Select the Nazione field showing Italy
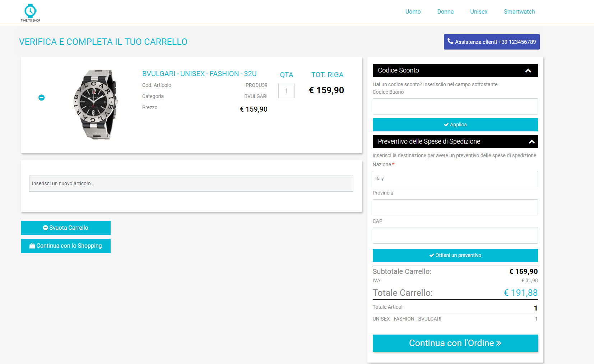This screenshot has width=594, height=364. pos(455,179)
